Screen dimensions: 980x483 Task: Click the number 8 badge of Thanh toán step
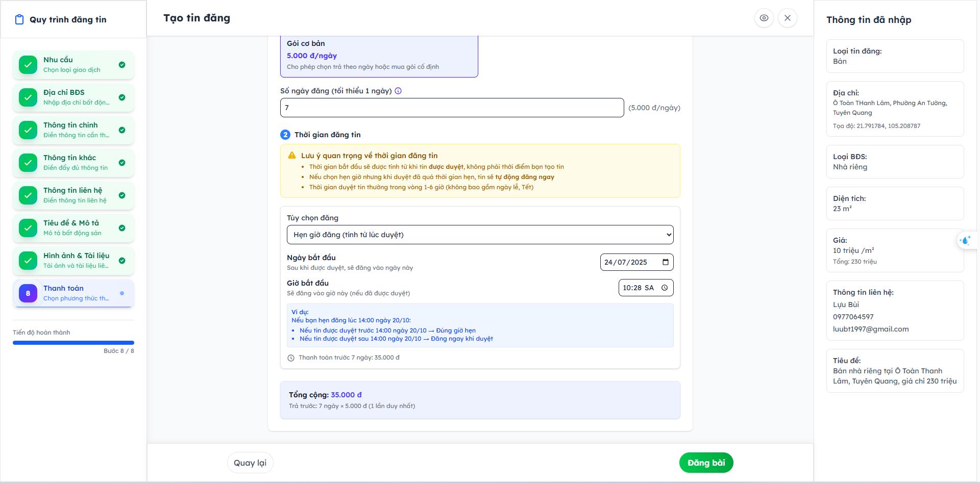tap(28, 293)
